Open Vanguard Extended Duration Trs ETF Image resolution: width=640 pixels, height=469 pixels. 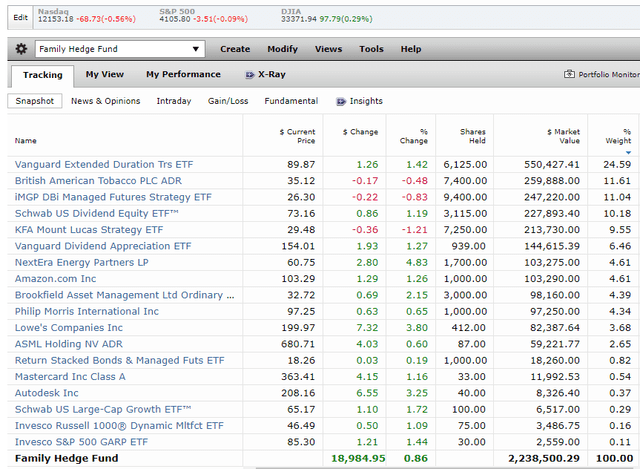click(104, 164)
